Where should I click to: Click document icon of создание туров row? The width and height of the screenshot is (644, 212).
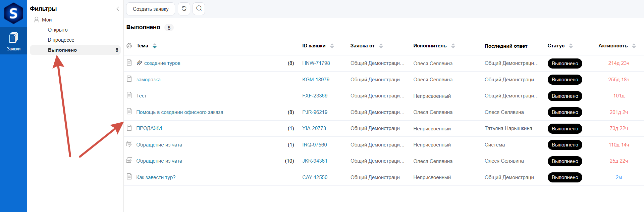point(129,62)
